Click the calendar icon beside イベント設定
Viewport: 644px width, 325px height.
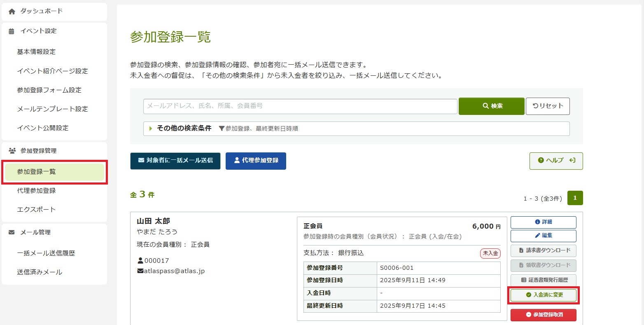click(x=12, y=31)
